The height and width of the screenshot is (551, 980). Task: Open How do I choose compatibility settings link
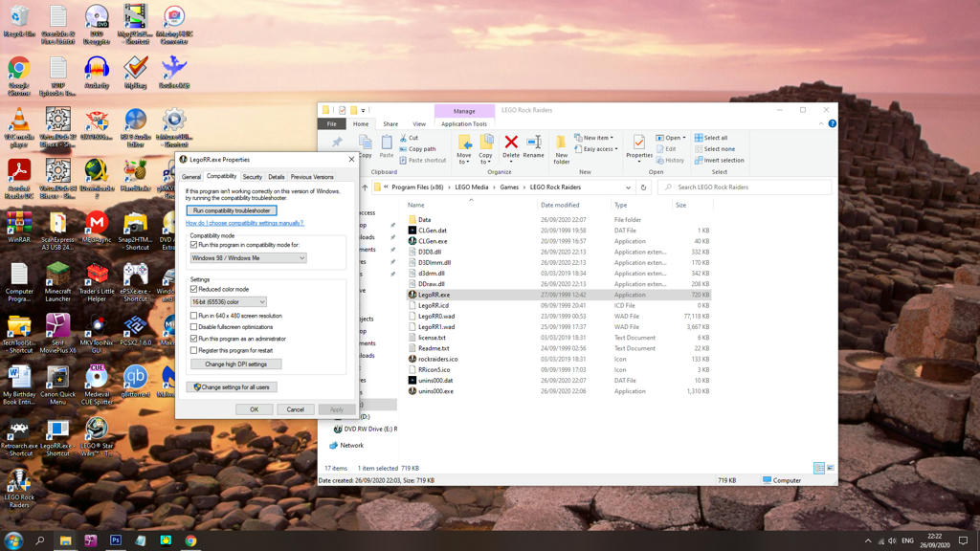pyautogui.click(x=244, y=223)
